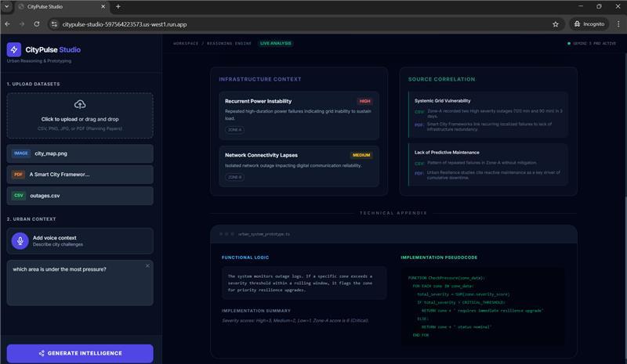The height and width of the screenshot is (364, 627).
Task: Click the Functional Logic description box
Action: [x=304, y=283]
